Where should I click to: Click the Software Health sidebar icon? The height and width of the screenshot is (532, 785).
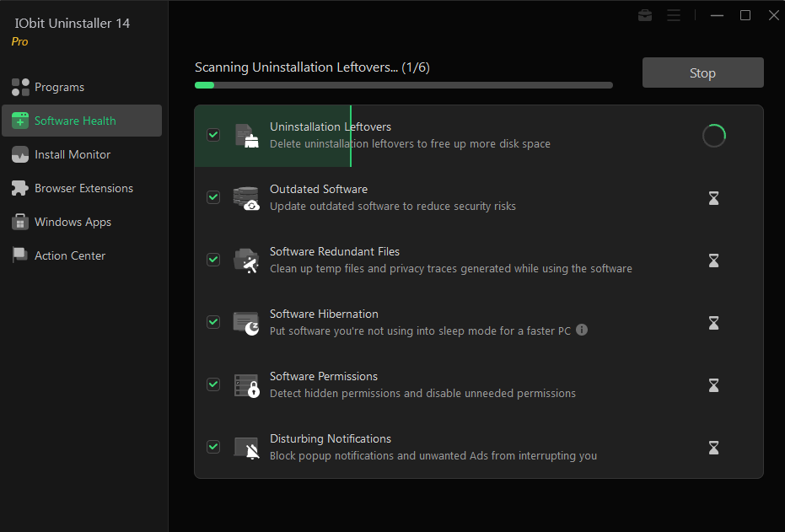(x=20, y=121)
